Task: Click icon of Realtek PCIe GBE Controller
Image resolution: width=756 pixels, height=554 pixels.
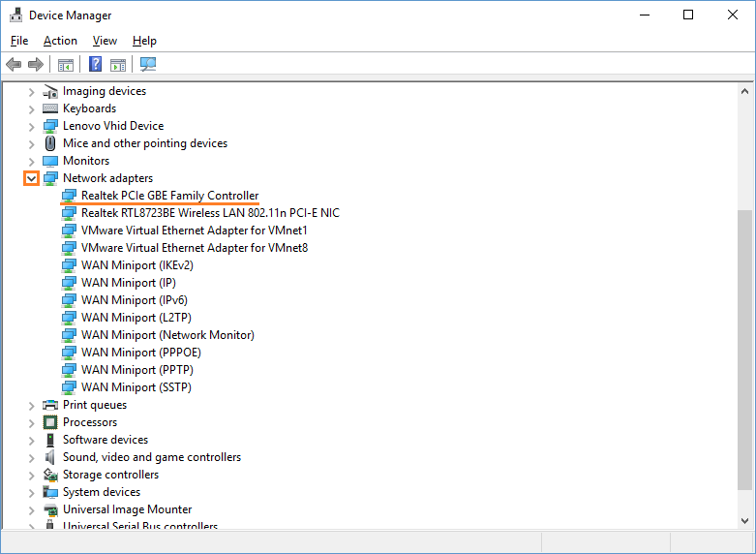Action: point(69,196)
